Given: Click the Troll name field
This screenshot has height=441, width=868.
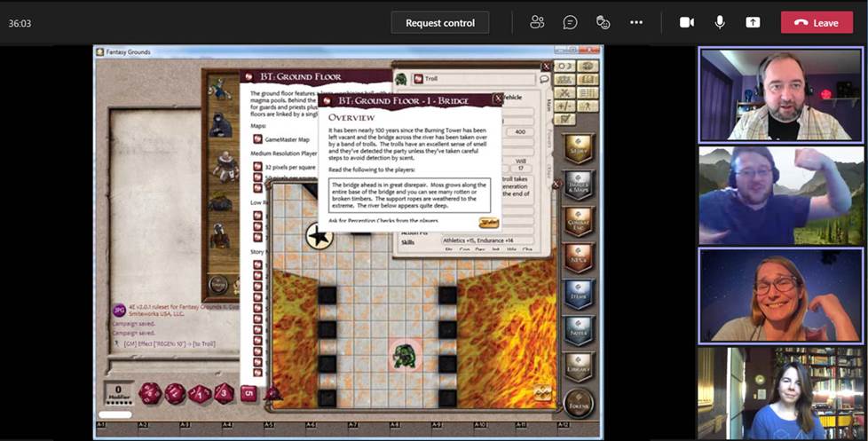Looking at the screenshot, I should (473, 79).
